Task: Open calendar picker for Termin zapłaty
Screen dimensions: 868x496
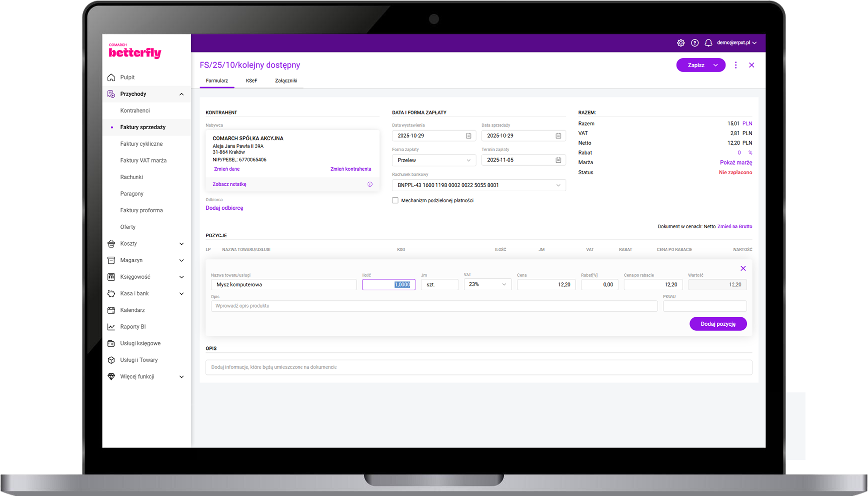Action: tap(558, 160)
